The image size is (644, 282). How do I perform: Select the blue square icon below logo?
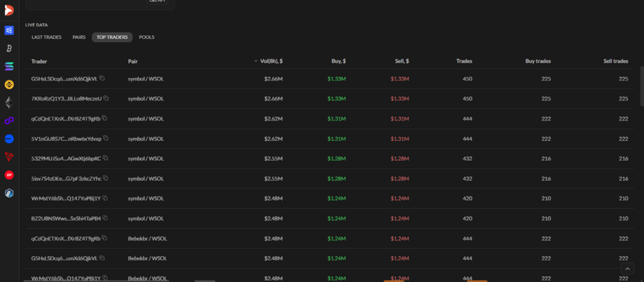(x=9, y=30)
